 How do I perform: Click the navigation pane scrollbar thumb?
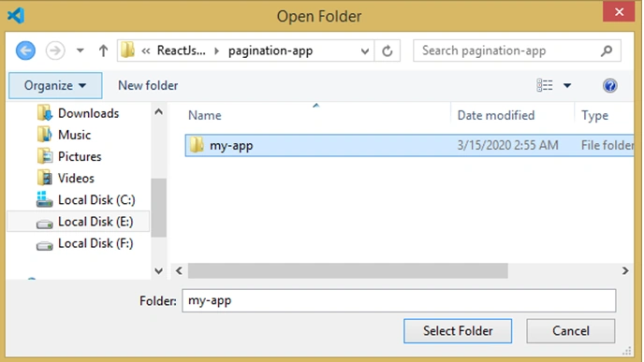click(158, 208)
